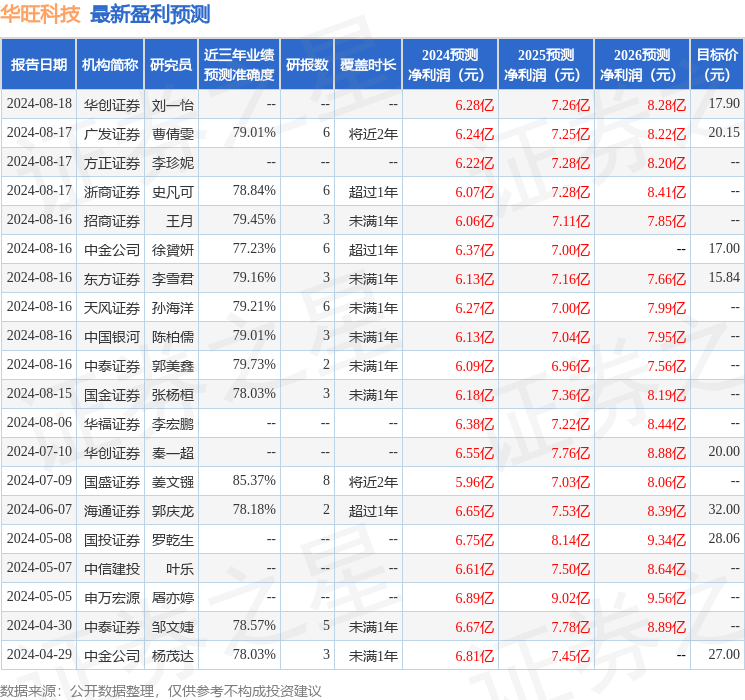The width and height of the screenshot is (745, 700).
Task: Click 2025 forecast 6.96亿
Action: coord(570,366)
